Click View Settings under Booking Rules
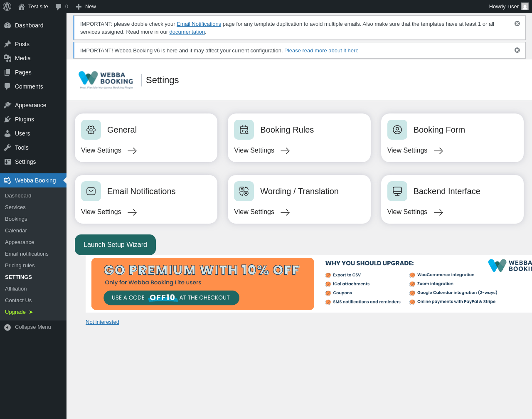This screenshot has height=419, width=532. pyautogui.click(x=254, y=150)
